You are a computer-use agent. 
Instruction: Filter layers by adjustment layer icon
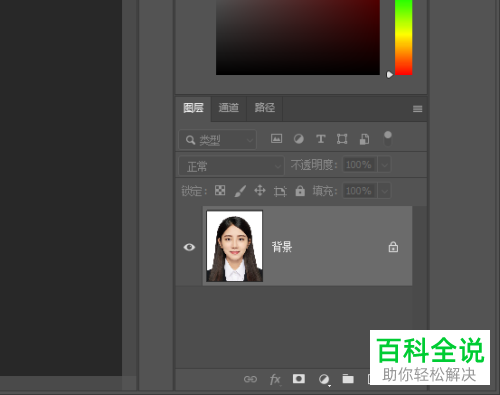click(299, 139)
